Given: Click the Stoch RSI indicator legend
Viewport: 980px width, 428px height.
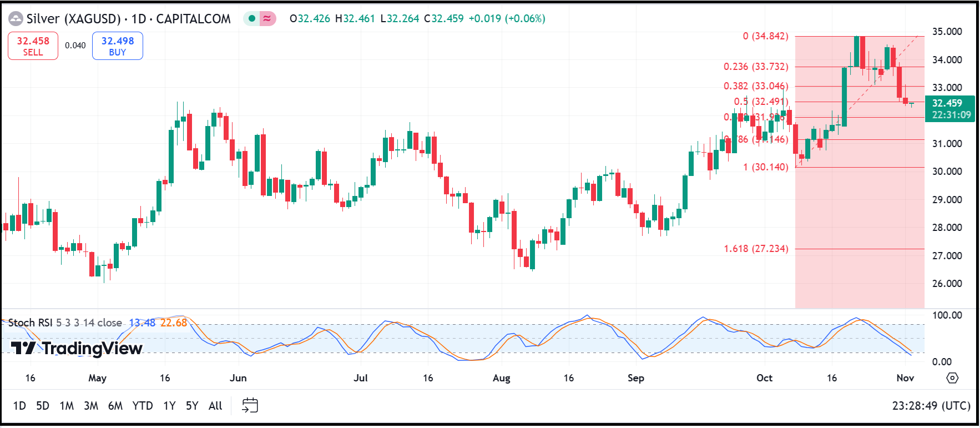Looking at the screenshot, I should (x=65, y=323).
